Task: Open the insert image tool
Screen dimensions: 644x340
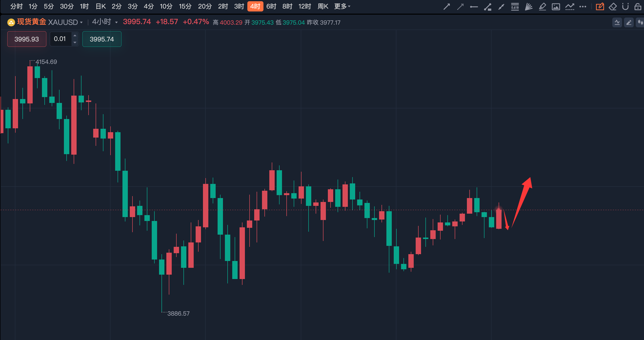Action: (556, 7)
